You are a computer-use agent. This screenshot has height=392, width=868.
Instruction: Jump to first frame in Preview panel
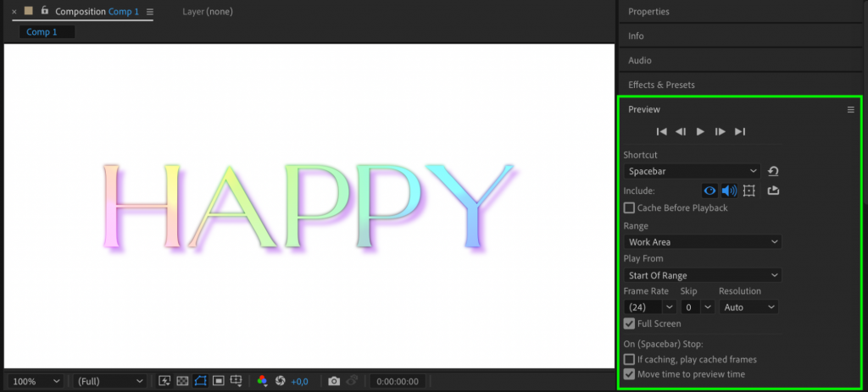(662, 131)
